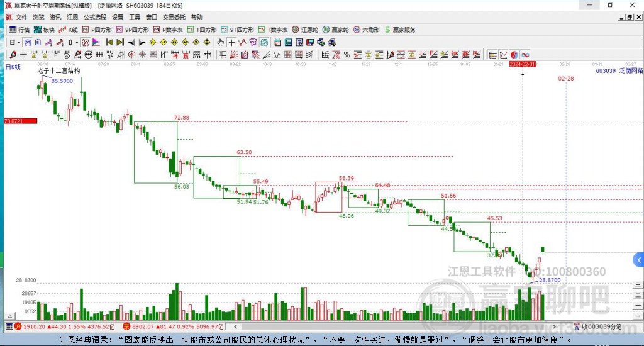
Task: Click the red floppy save icon
Action: coord(310,42)
